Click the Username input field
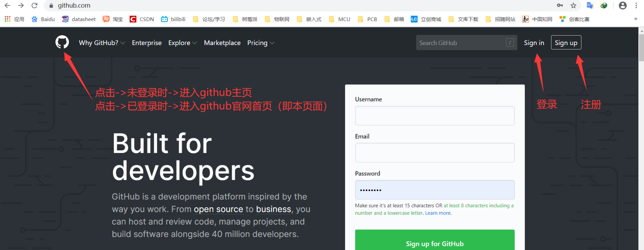Screen dimensions: 644x250 point(435,116)
